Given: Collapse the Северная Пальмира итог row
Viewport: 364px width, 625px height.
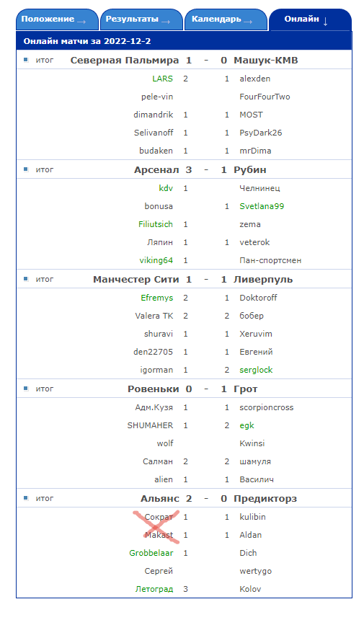Looking at the screenshot, I should point(184,60).
